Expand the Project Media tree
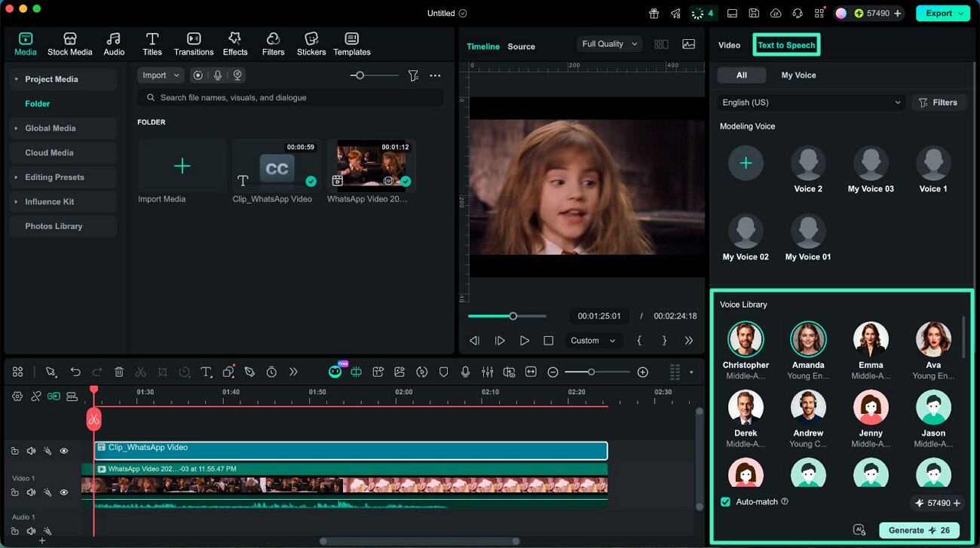The image size is (980, 548). (x=17, y=79)
